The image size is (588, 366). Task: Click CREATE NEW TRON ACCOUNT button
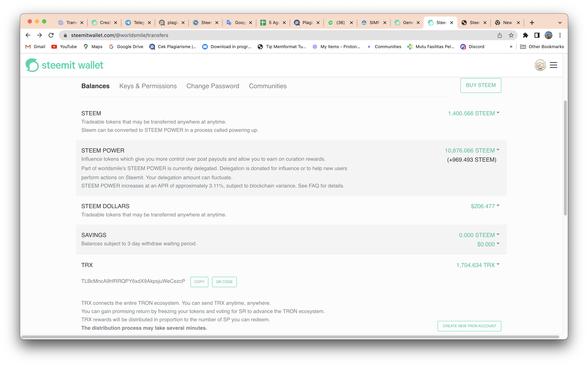tap(469, 326)
